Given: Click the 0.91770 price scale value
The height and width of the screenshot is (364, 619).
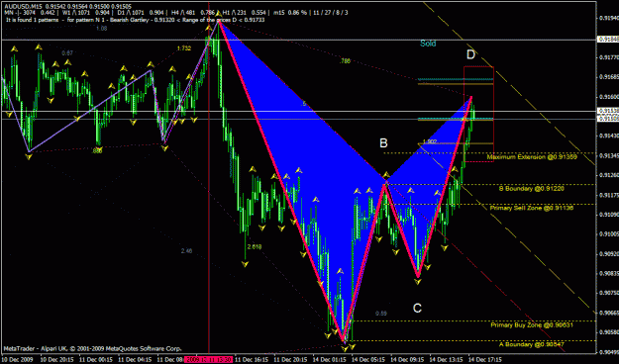Looking at the screenshot, I should [x=609, y=57].
